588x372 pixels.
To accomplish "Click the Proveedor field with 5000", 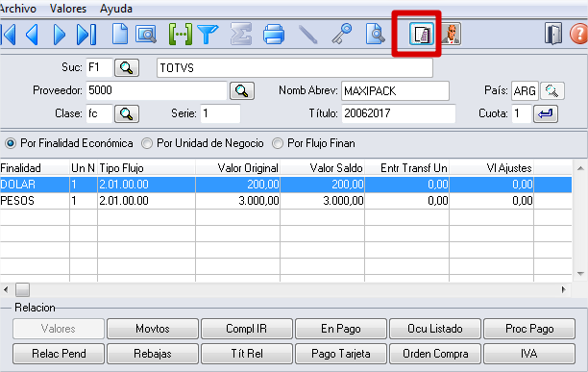I will click(157, 90).
